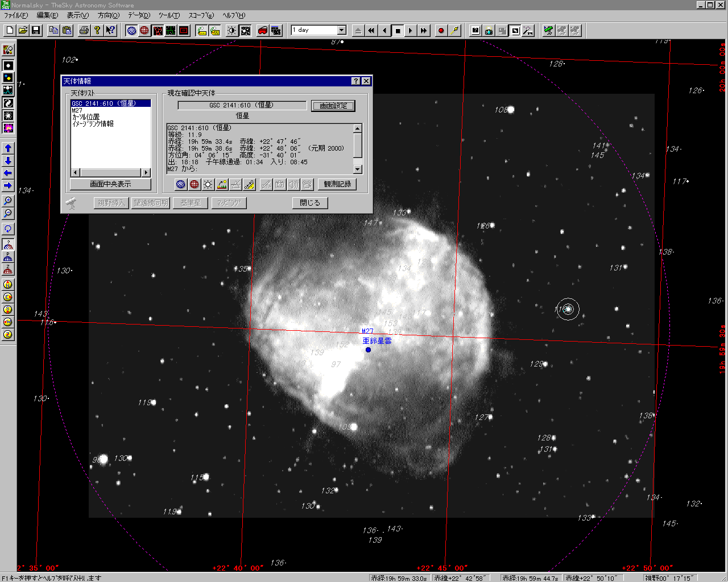Click the green telescope icon in toolbar

click(x=549, y=30)
